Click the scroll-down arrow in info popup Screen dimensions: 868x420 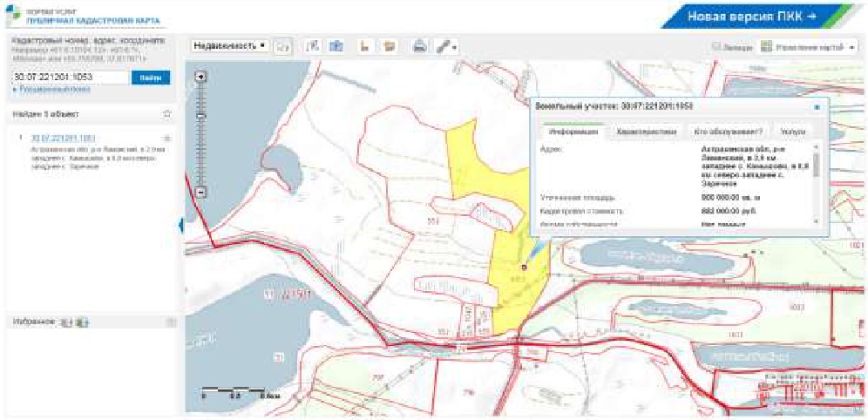[x=816, y=220]
